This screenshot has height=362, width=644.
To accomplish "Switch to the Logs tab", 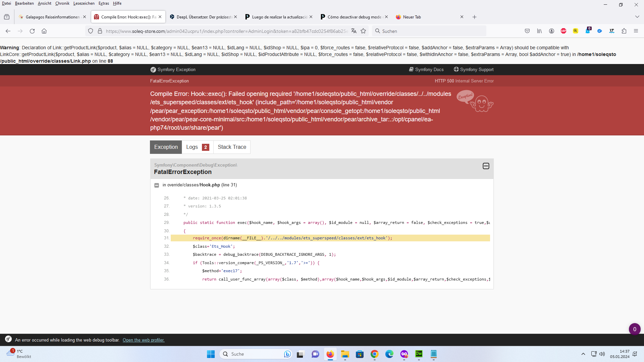I will (197, 147).
